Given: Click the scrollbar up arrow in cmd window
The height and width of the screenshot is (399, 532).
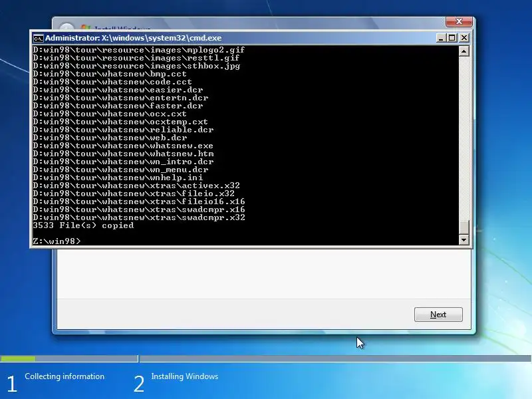Looking at the screenshot, I should [464, 51].
